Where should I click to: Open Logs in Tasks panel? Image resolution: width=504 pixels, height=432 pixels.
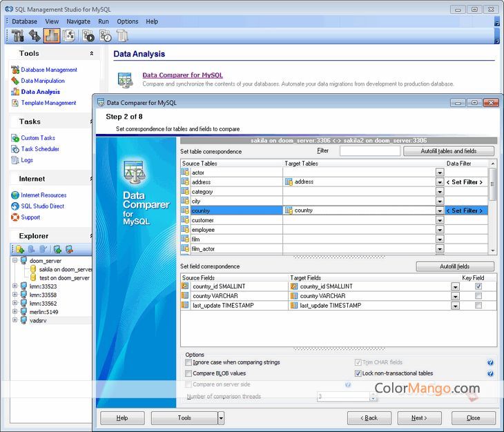[27, 160]
